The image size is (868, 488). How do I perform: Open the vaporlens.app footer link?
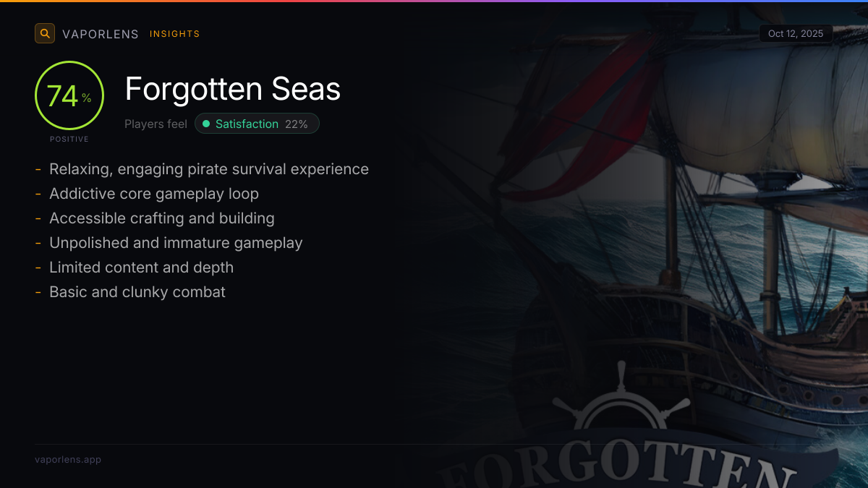pos(68,460)
